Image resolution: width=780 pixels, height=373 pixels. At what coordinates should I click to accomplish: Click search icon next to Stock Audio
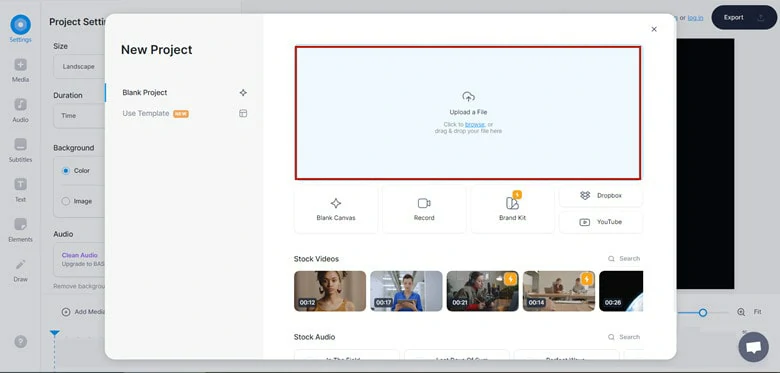[x=611, y=337]
